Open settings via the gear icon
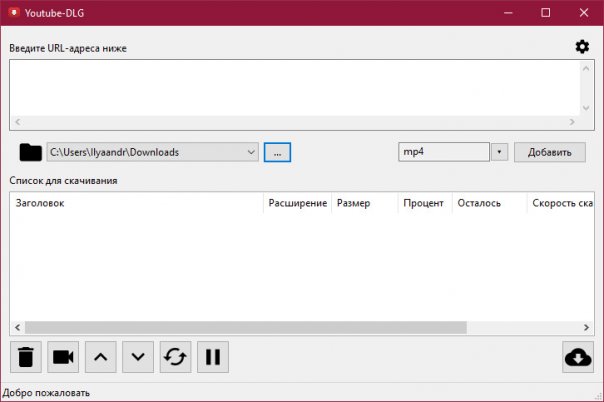604x402 pixels. [582, 47]
